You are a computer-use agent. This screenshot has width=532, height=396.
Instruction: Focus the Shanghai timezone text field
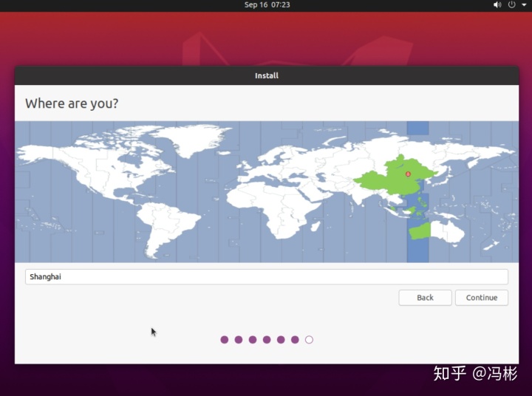point(267,276)
